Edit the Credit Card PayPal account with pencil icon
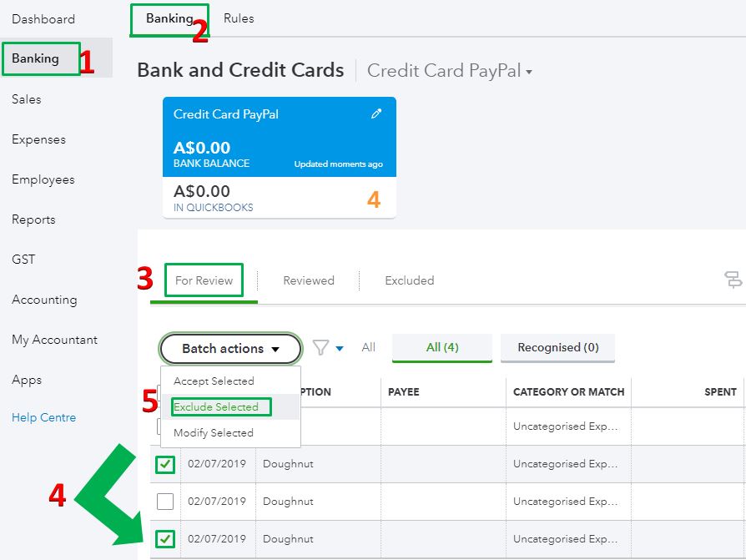 coord(376,114)
